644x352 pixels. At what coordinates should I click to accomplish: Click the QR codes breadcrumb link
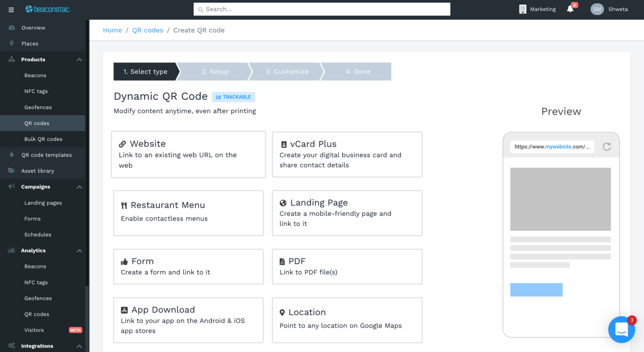click(x=148, y=30)
